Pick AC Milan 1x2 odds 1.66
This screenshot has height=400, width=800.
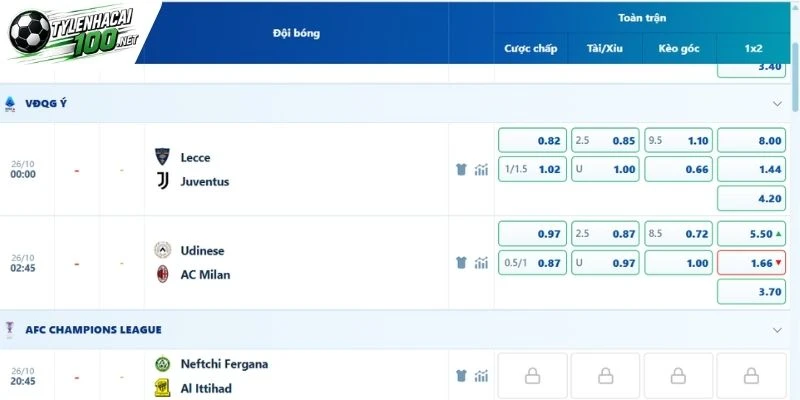point(751,263)
